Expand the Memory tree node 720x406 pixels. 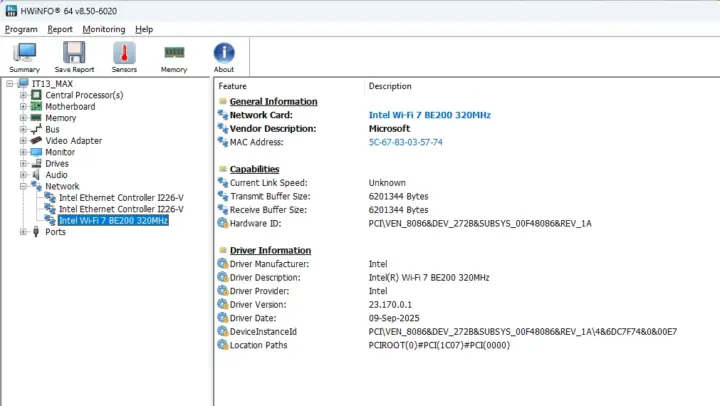[x=23, y=118]
